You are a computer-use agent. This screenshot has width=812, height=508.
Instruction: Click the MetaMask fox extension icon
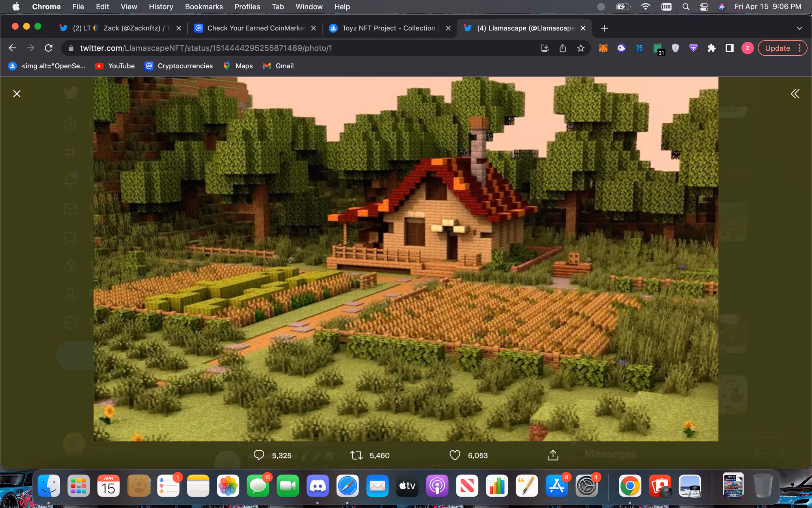coord(603,48)
